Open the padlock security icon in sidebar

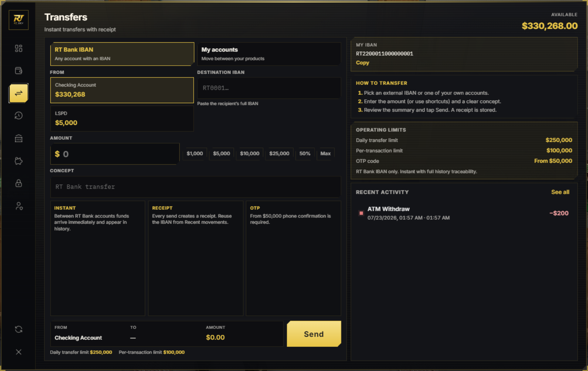tap(19, 183)
